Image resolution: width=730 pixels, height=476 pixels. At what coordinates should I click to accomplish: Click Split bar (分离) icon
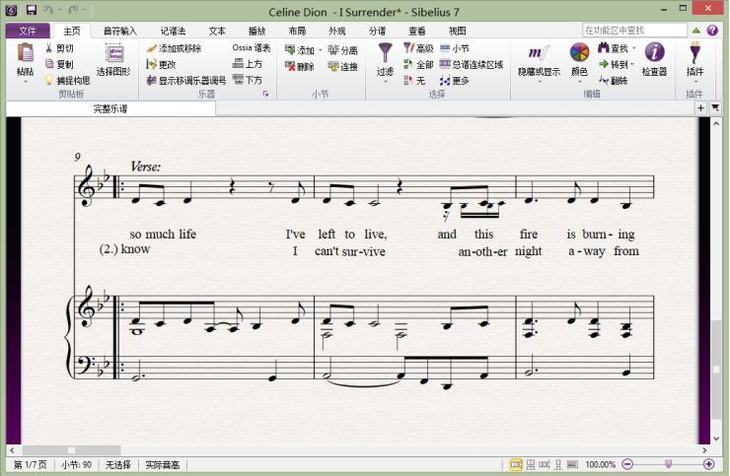coord(333,49)
